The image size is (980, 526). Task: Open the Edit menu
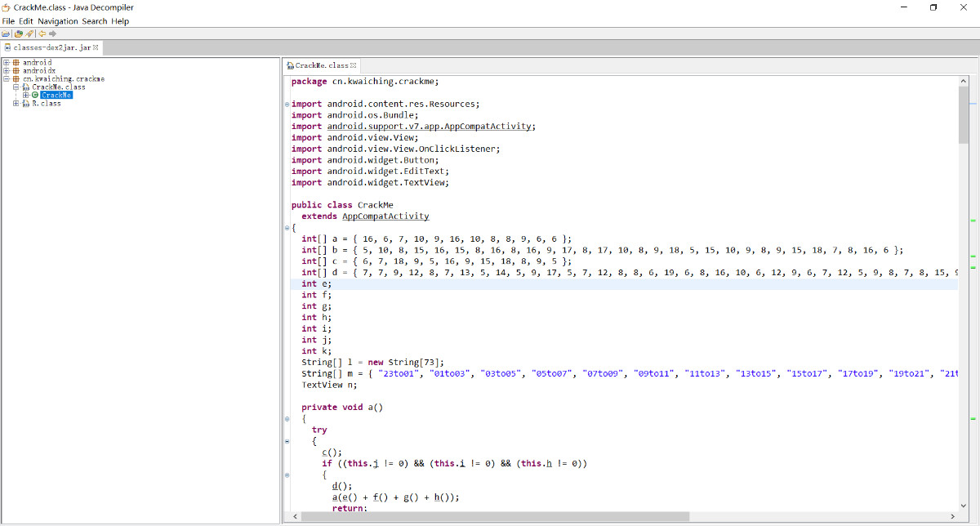coord(26,20)
